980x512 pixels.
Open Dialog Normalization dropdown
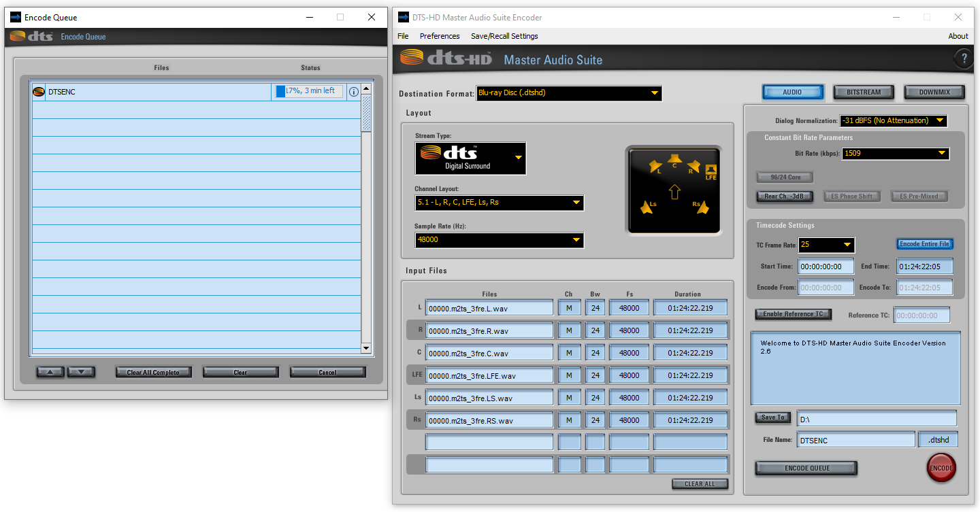[893, 121]
